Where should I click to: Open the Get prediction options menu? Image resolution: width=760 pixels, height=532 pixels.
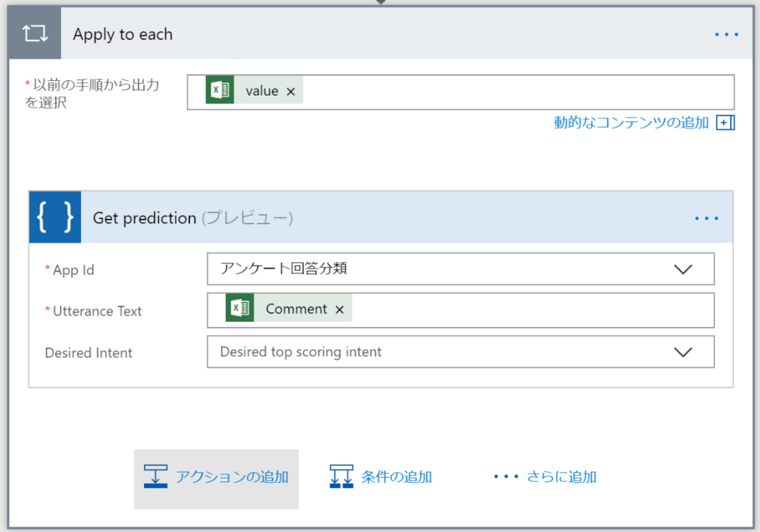[707, 217]
